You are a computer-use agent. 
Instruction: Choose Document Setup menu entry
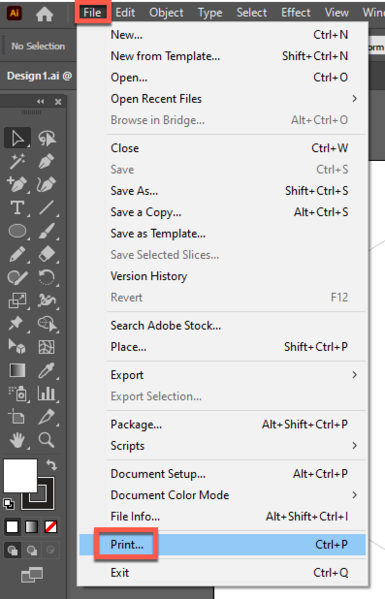click(222, 474)
